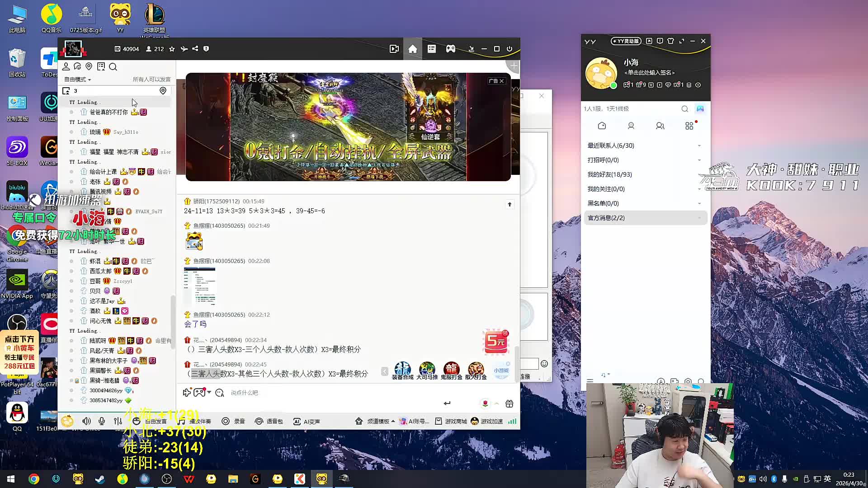Click the audio mixer settings icon

(118, 421)
